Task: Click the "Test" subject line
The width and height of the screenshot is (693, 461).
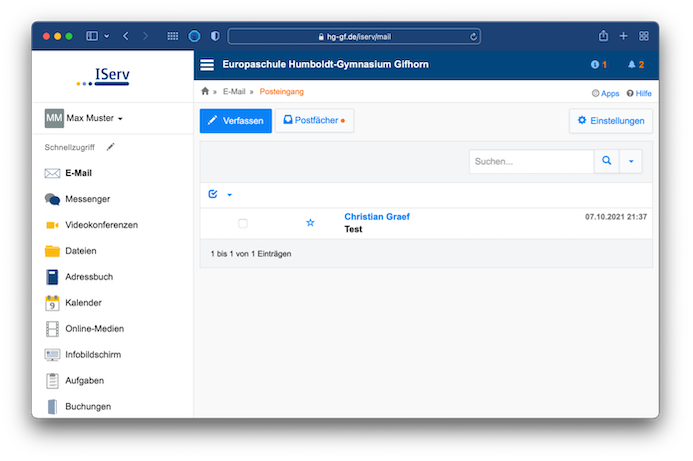Action: click(353, 229)
